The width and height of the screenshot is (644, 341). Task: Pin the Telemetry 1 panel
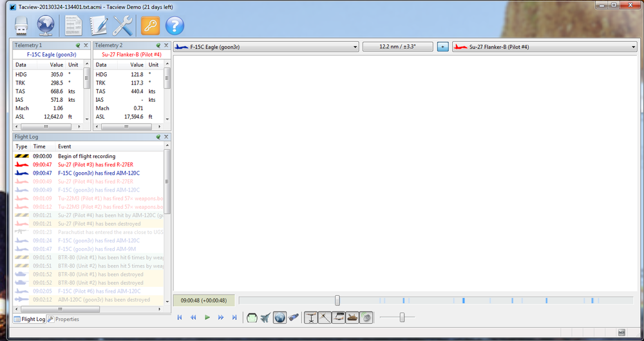coord(78,45)
